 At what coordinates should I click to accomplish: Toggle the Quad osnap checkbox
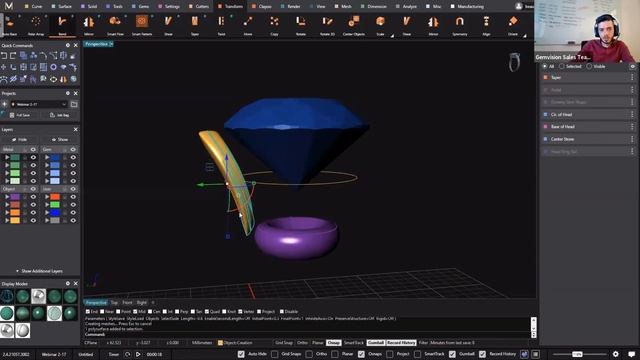[x=207, y=311]
